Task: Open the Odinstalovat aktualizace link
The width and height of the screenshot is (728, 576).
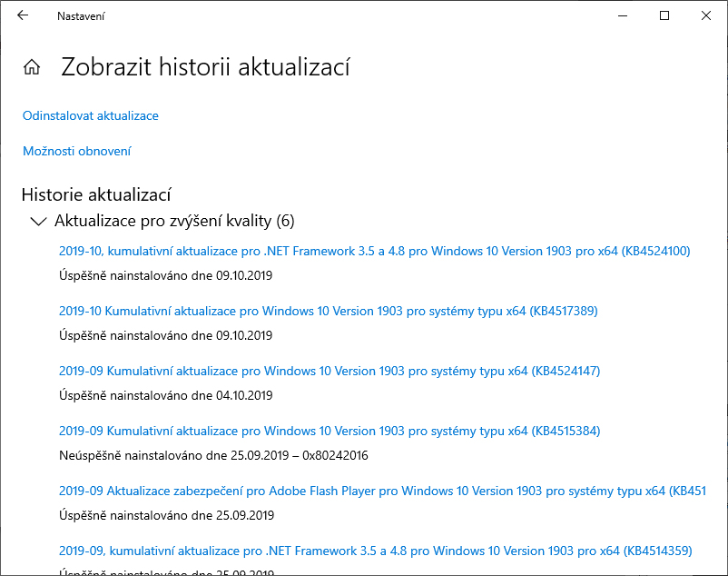Action: (x=91, y=116)
